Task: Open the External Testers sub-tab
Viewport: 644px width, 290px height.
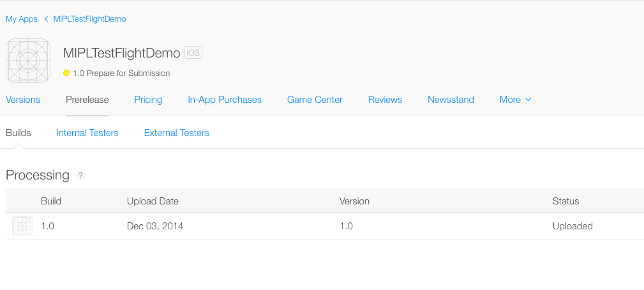Action: point(177,133)
